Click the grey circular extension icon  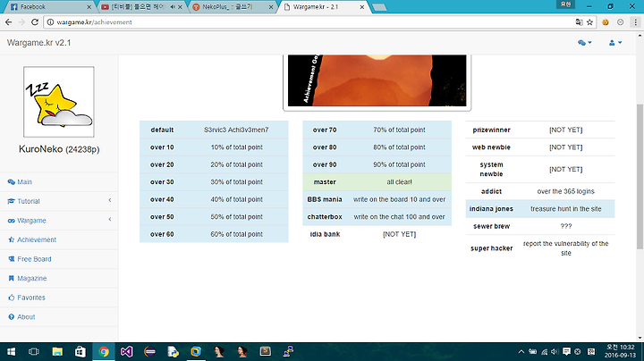[x=620, y=22]
